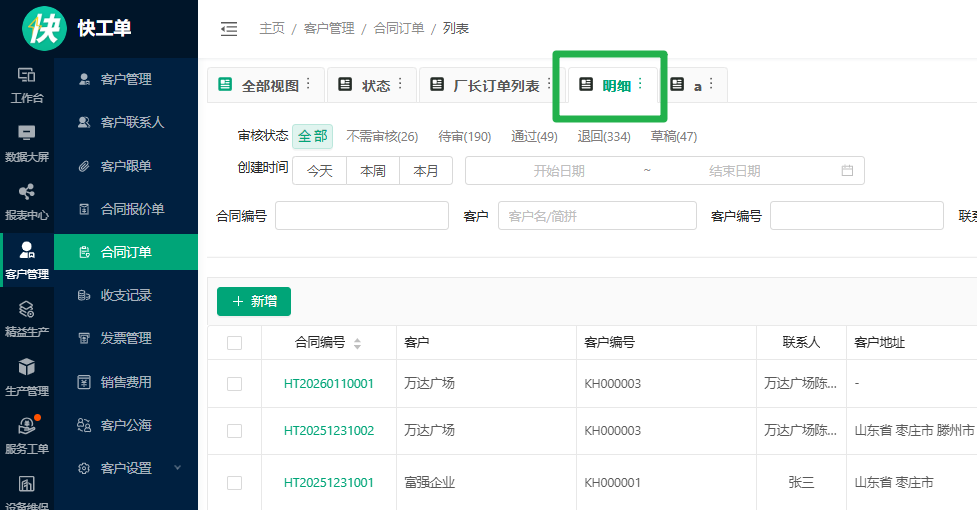This screenshot has height=510, width=977.
Task: Expand the 客户设置 submenu
Action: click(x=178, y=468)
